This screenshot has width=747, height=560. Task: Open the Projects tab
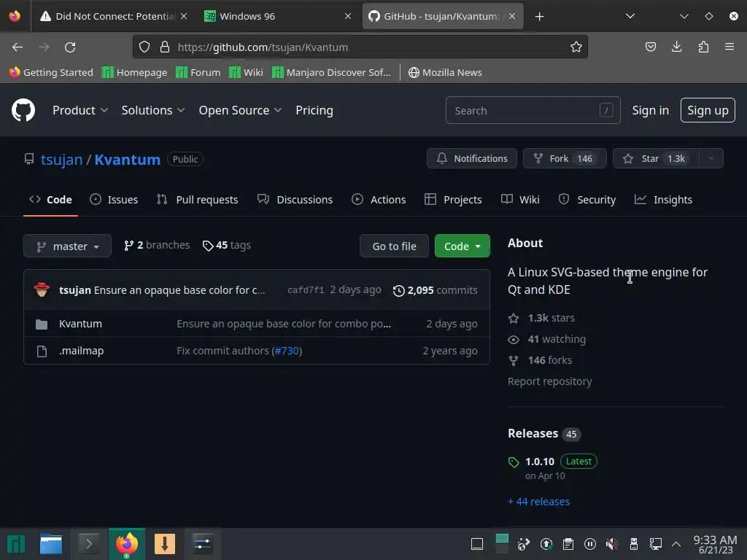tap(453, 200)
